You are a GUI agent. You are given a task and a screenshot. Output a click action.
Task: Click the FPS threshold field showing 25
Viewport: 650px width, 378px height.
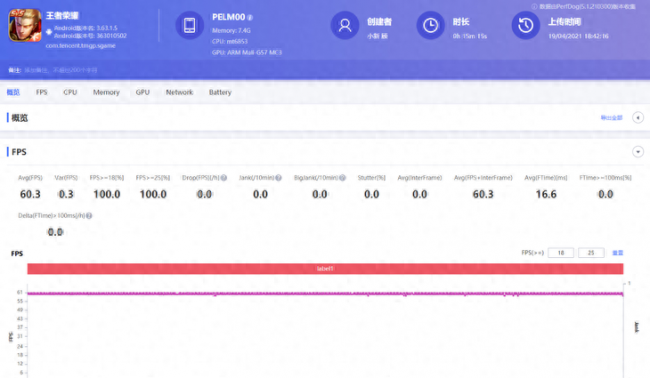[x=591, y=253]
